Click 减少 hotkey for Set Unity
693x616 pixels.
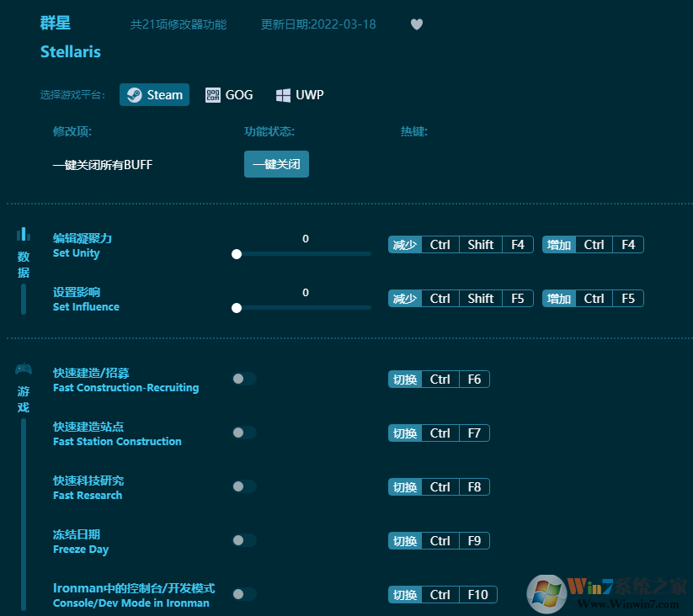coord(405,245)
